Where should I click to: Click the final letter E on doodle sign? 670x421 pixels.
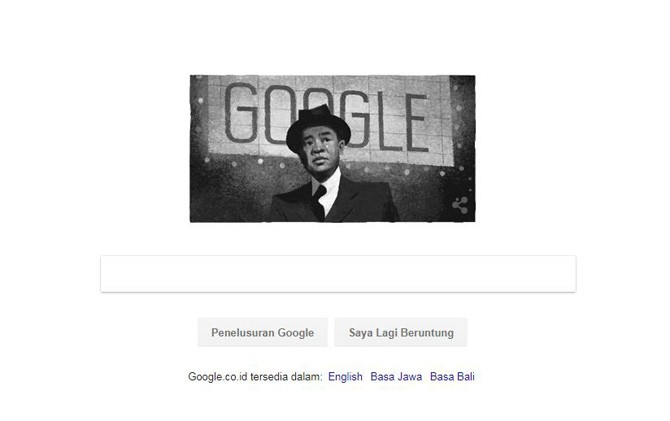pyautogui.click(x=417, y=123)
